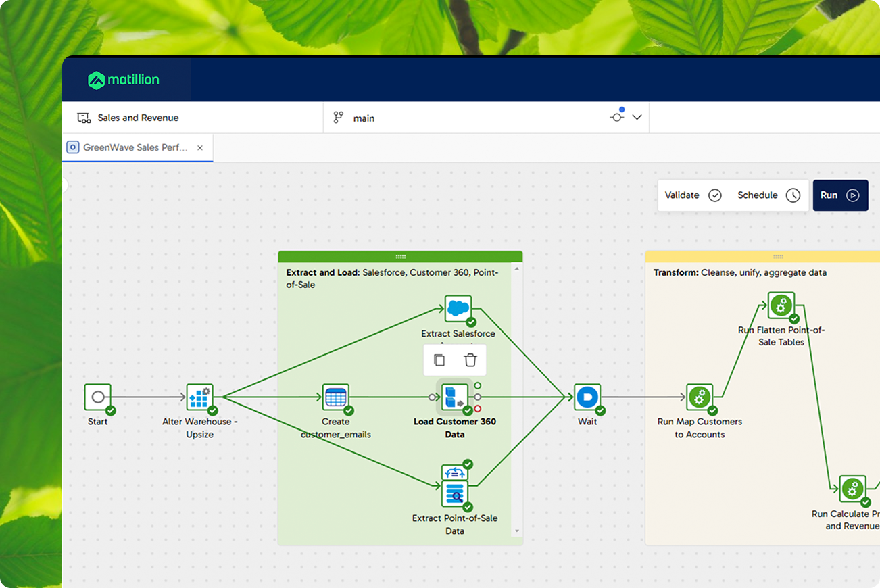880x588 pixels.
Task: Expand the branch dropdown chevron
Action: pyautogui.click(x=637, y=117)
